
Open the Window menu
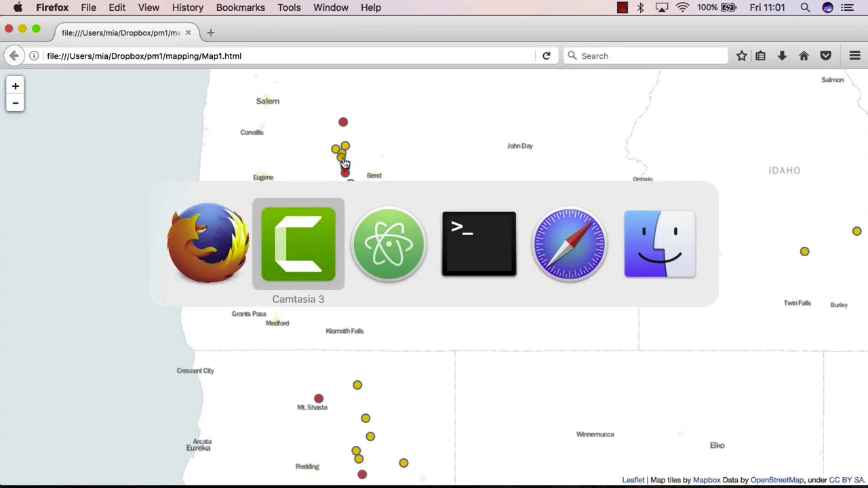pos(331,7)
